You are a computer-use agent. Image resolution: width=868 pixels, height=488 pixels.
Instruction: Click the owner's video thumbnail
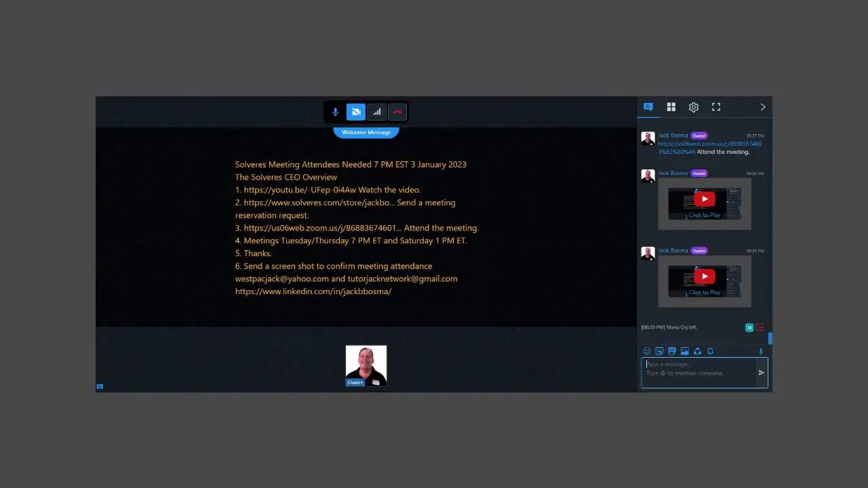pyautogui.click(x=366, y=365)
